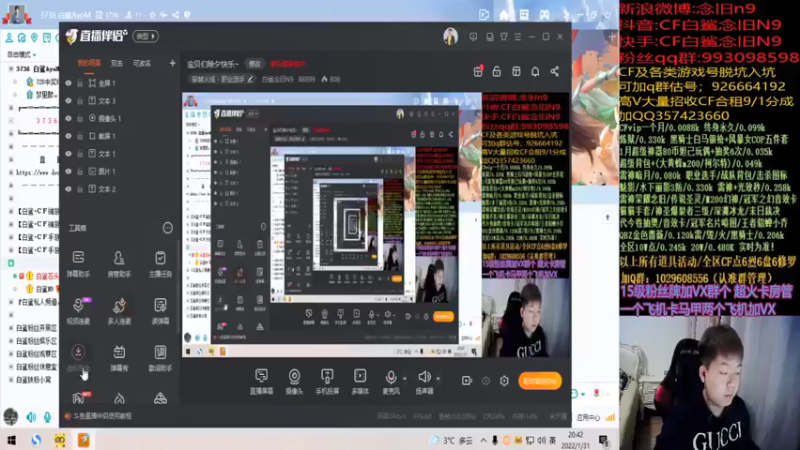Add a 摄像头 camera source from bottom toolbar
800x450 pixels.
294,381
